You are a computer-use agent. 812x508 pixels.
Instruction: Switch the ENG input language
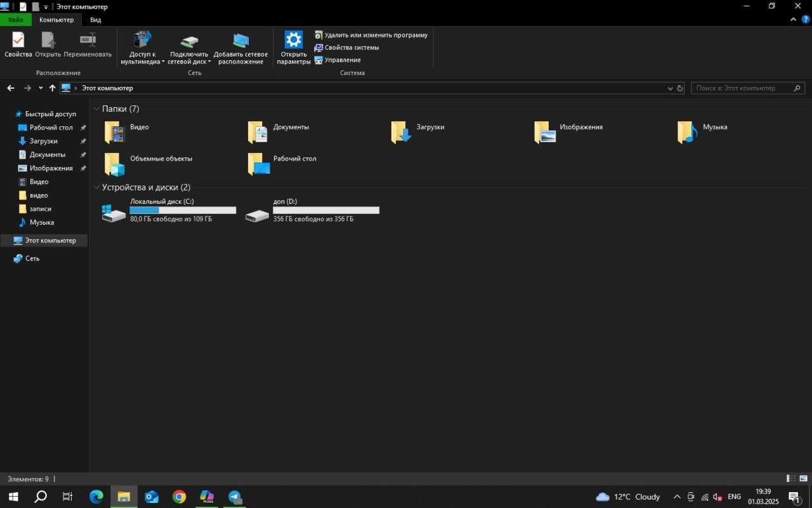click(734, 497)
